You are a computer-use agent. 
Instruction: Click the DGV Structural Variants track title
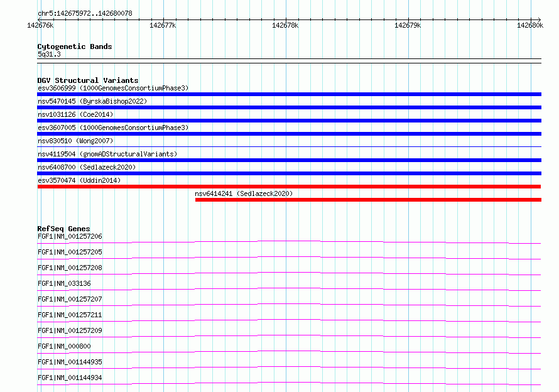tap(88, 80)
